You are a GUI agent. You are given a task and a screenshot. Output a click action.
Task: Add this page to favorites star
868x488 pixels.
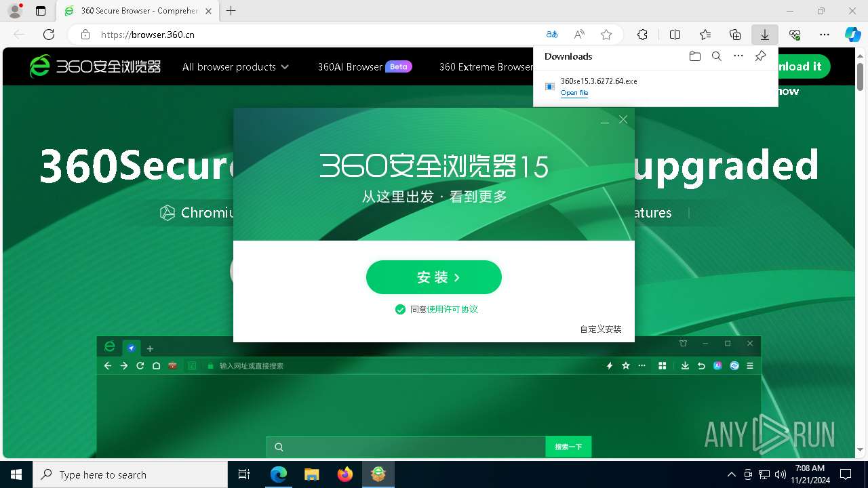point(606,35)
